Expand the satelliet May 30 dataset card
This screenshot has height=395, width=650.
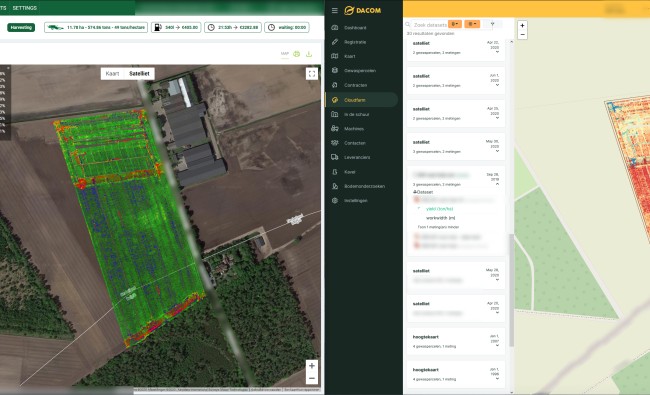click(x=497, y=151)
